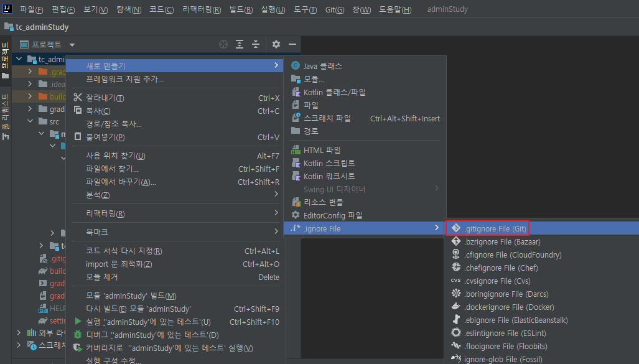Click the EditorConfig 파일 gear icon
The height and width of the screenshot is (364, 639).
296,215
